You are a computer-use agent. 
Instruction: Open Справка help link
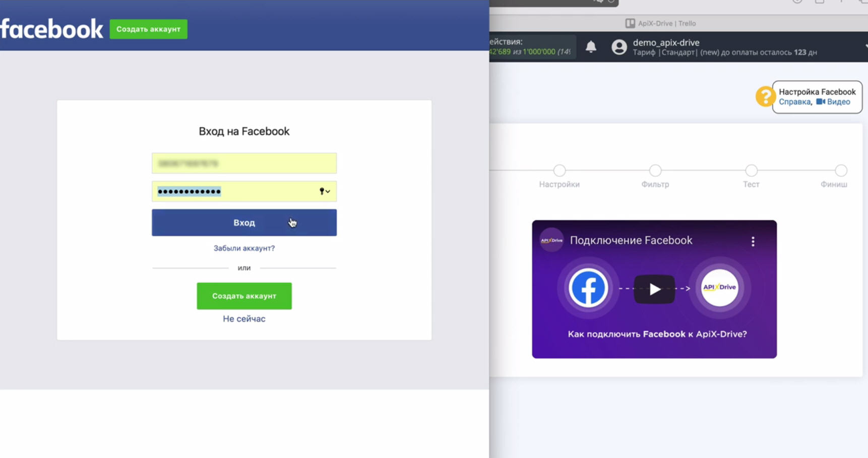[794, 102]
